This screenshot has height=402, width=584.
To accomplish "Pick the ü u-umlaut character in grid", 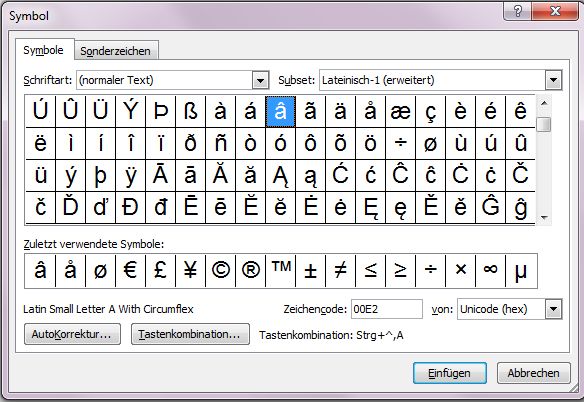I will [x=40, y=175].
